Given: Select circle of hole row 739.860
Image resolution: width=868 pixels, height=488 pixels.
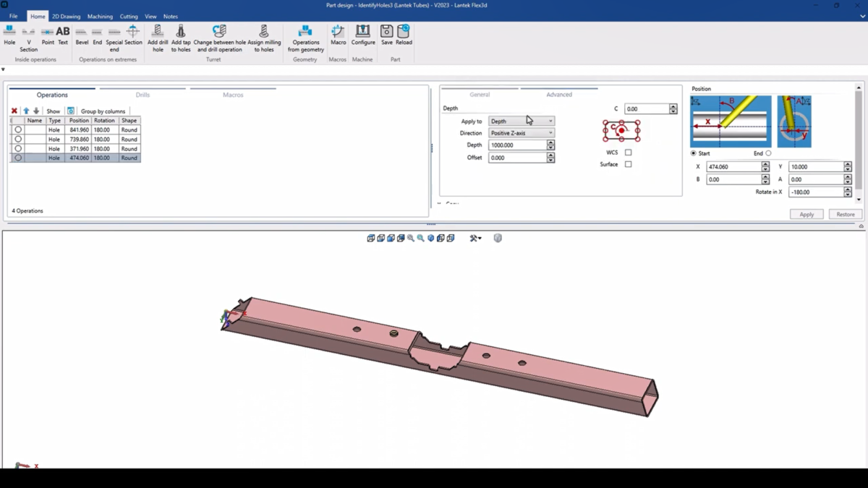Looking at the screenshot, I should click(x=18, y=140).
